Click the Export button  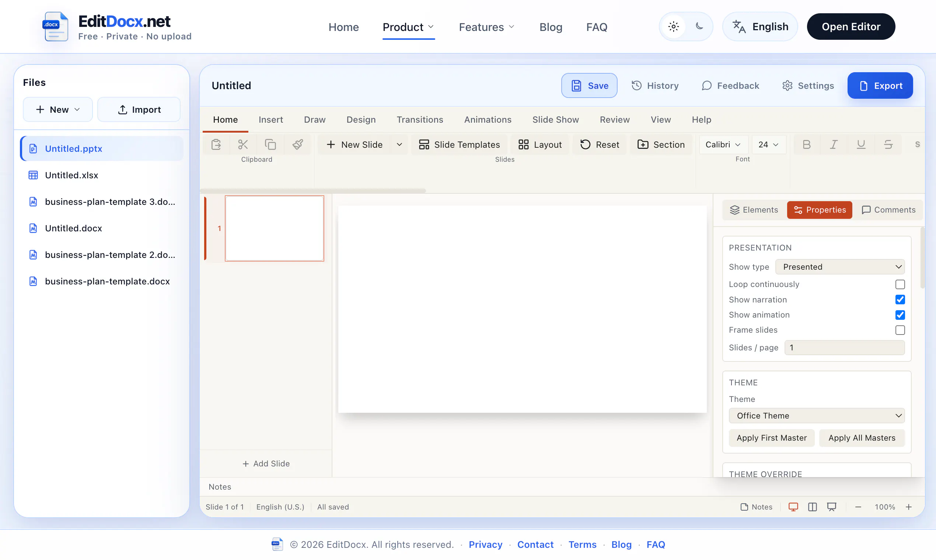pos(880,86)
